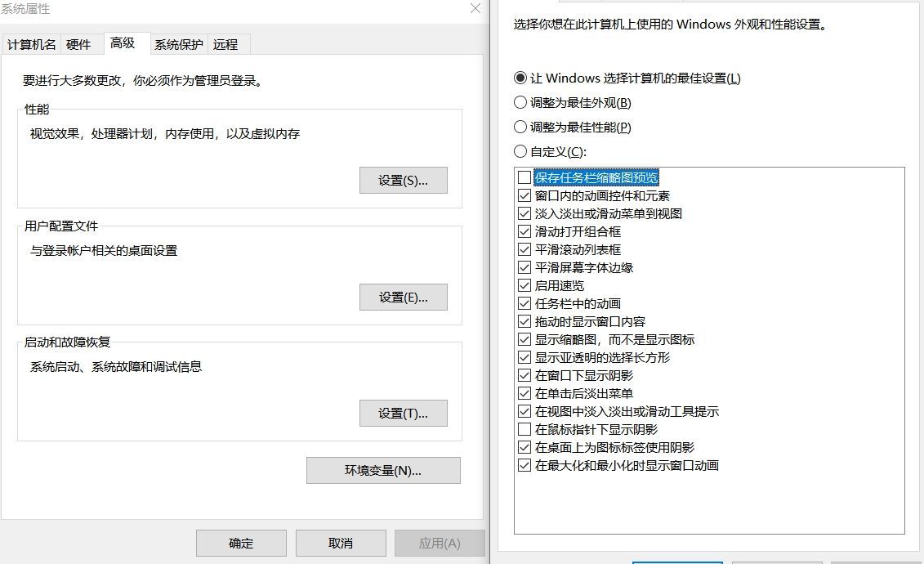Click the 取消 button in 系统属性
The image size is (924, 564).
pos(341,543)
